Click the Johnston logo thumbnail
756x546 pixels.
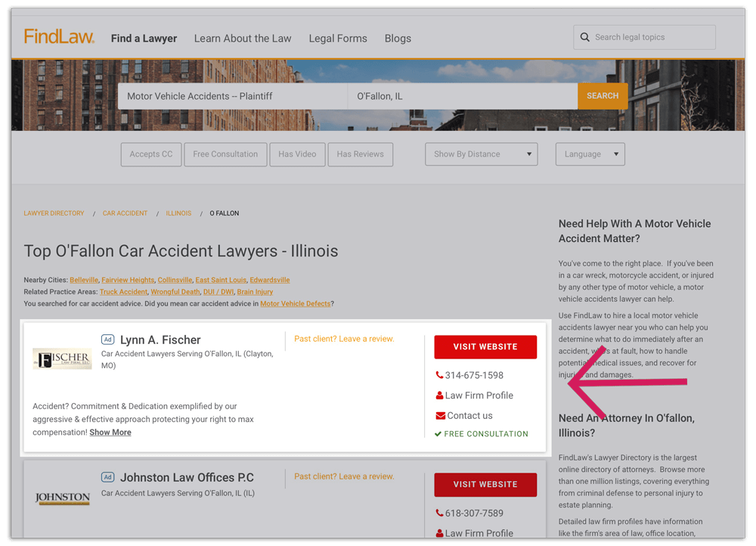point(62,498)
